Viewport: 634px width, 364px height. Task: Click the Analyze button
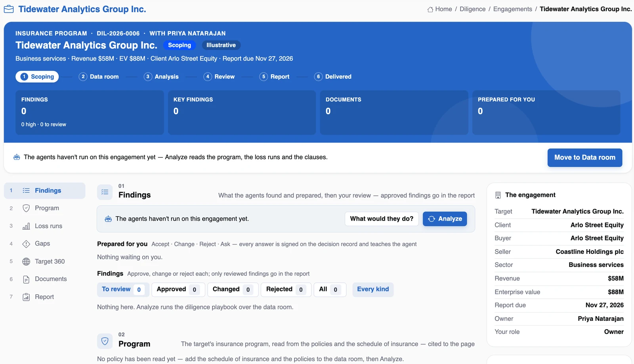point(445,219)
